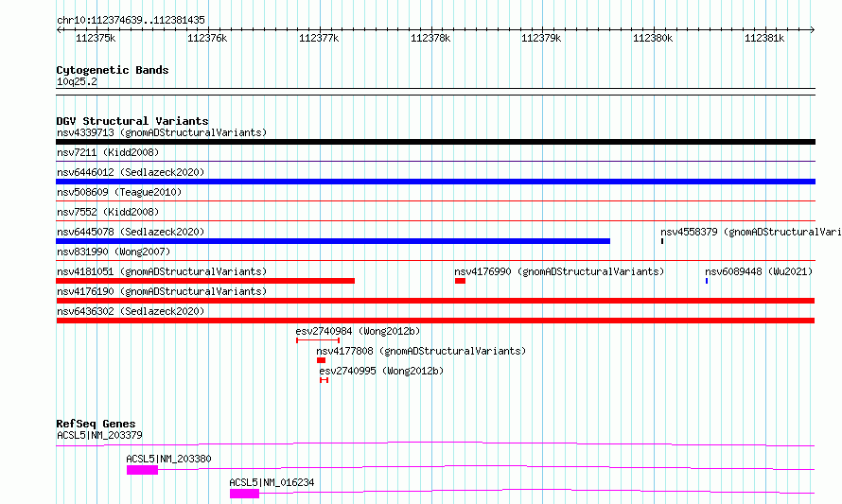
Task: Select the small nsv4176990 red block
Action: 460,281
